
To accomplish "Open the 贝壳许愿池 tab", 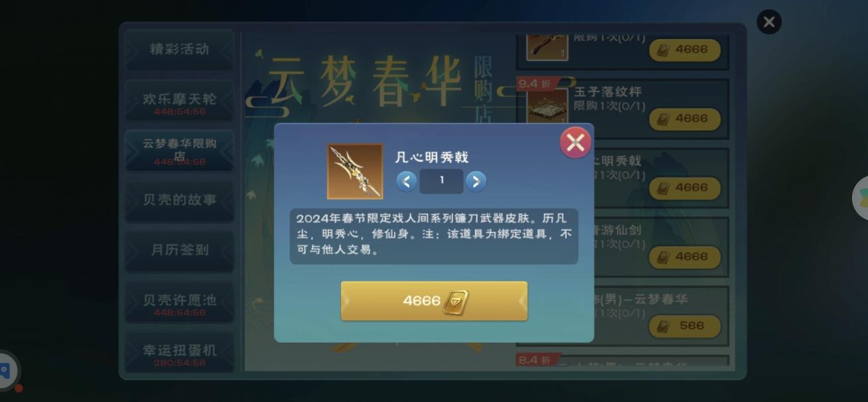I will pos(179,302).
